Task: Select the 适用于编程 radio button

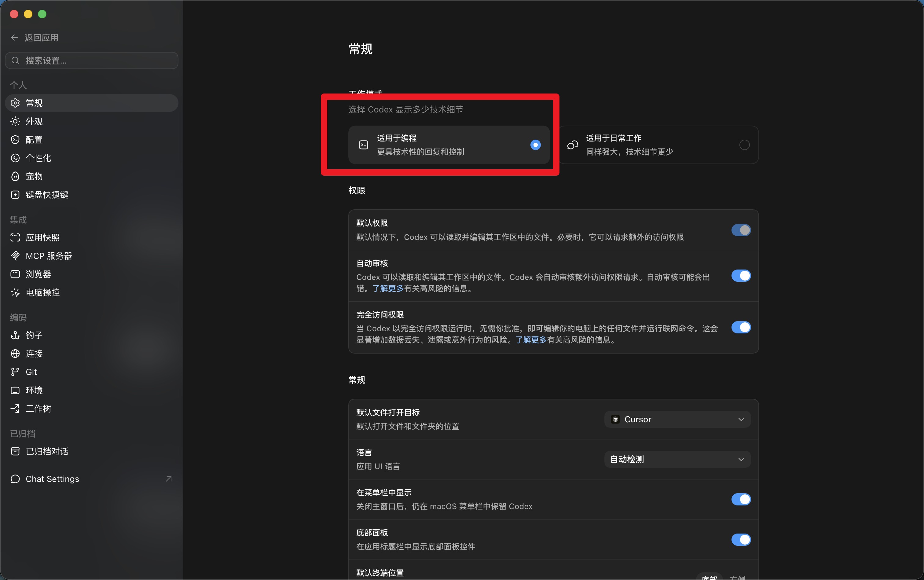Action: click(535, 145)
